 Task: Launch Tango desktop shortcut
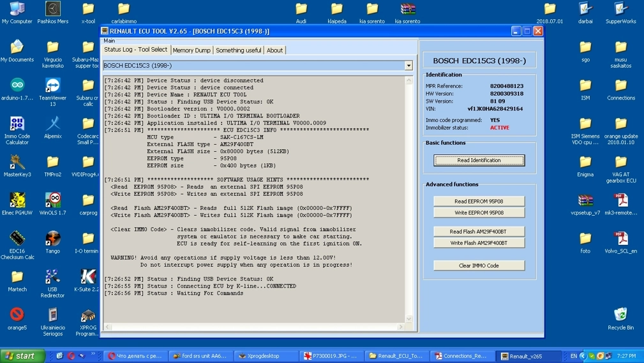tap(52, 241)
